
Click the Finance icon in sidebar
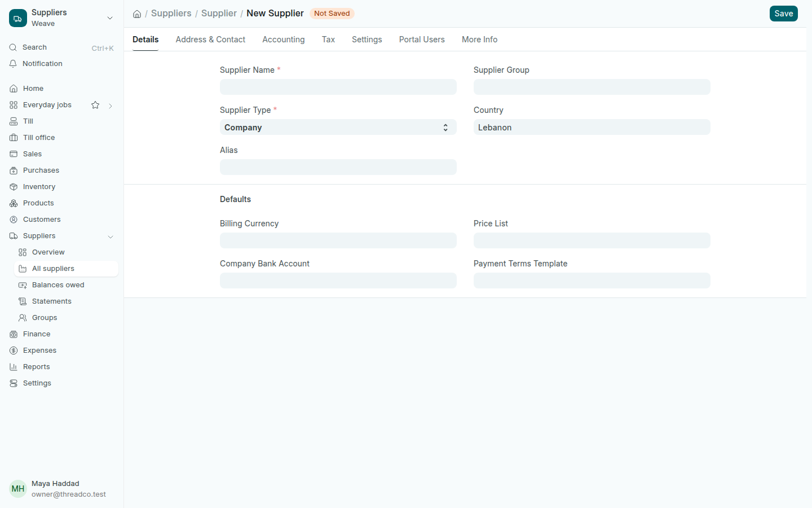point(14,334)
